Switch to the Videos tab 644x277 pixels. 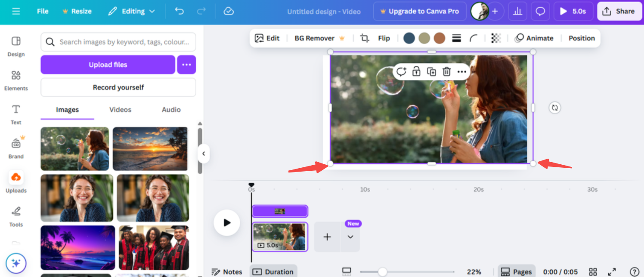(120, 110)
